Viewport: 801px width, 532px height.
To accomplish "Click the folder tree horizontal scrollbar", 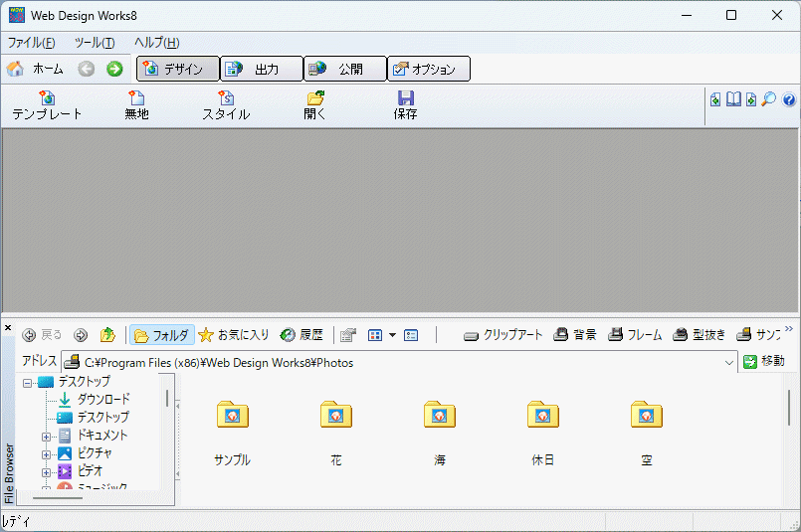I will 58,498.
